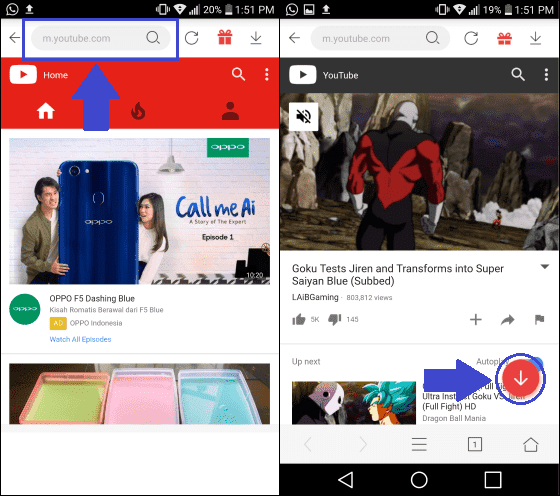Image resolution: width=560 pixels, height=496 pixels.
Task: Select the Home tab house icon
Action: click(46, 111)
